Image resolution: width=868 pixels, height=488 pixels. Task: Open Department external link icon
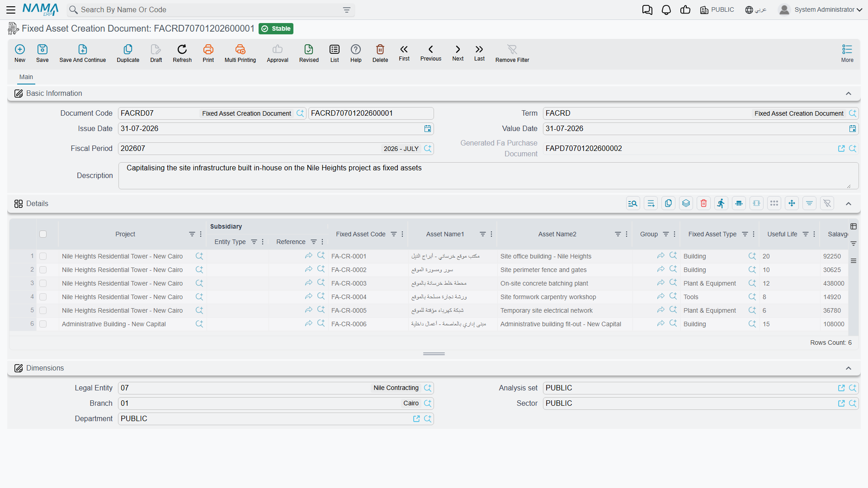[416, 419]
